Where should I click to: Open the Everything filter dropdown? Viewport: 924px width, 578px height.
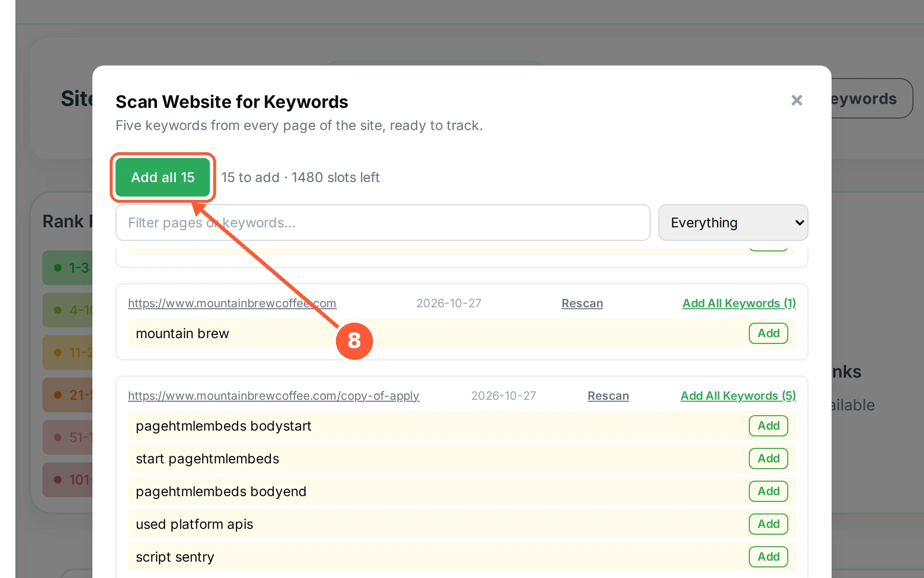[x=733, y=223]
